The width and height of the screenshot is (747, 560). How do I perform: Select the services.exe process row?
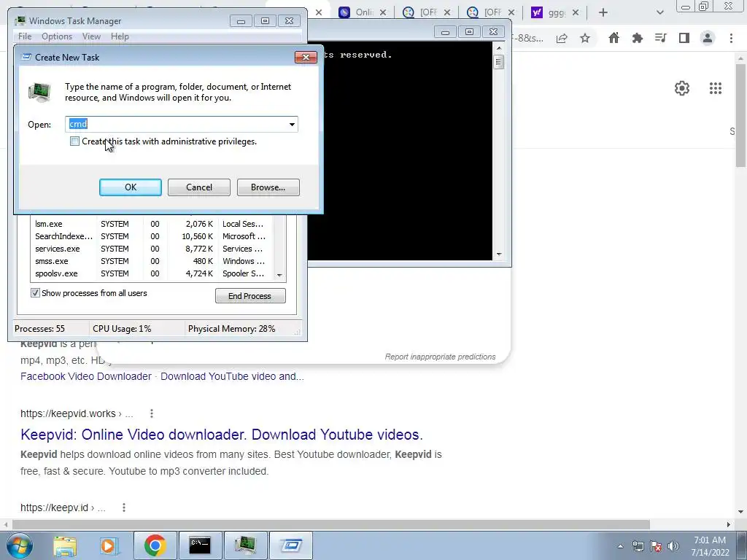tap(152, 249)
